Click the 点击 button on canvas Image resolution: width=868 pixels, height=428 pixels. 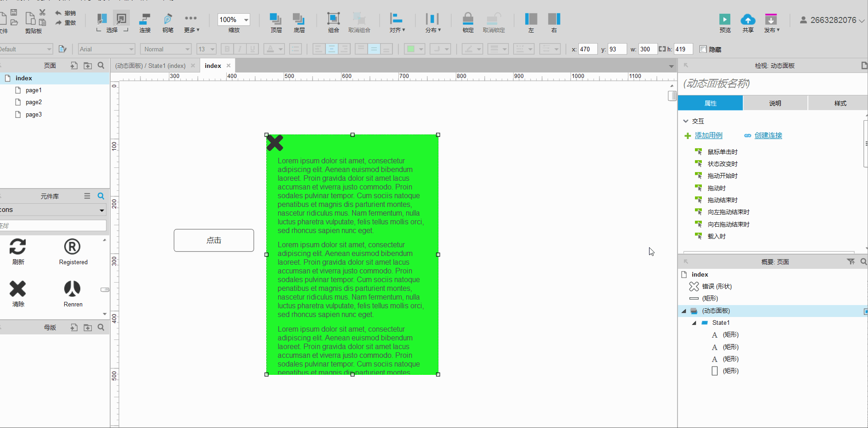214,240
